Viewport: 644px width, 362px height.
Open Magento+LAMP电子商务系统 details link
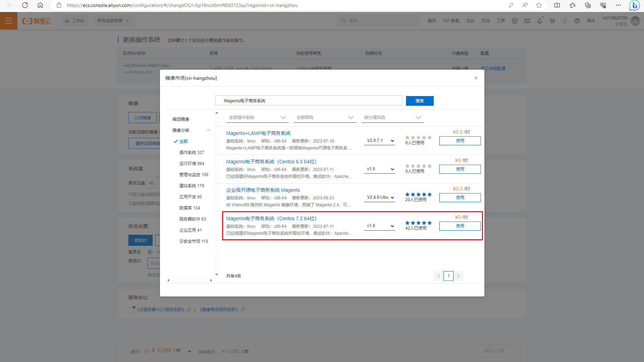click(x=258, y=133)
